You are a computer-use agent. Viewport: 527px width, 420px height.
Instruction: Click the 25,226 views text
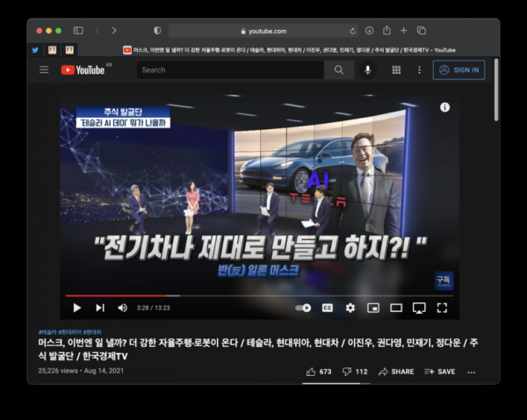(58, 371)
